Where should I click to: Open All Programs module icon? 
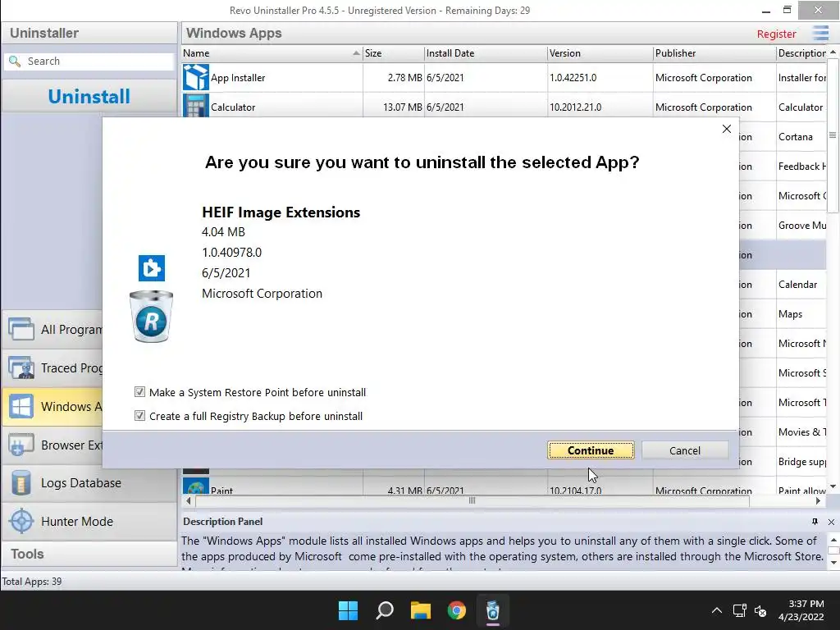tap(21, 329)
